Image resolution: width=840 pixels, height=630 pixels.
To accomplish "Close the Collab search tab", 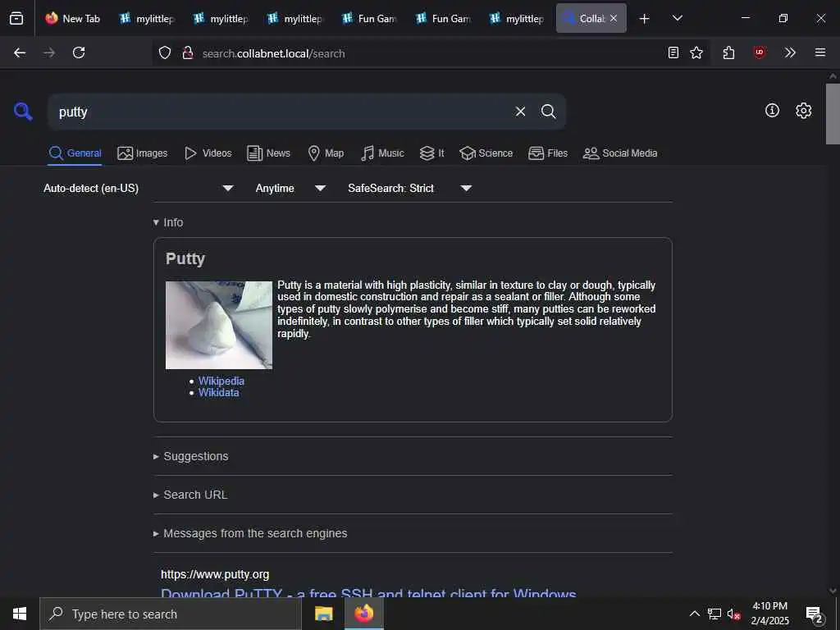I will 614,18.
